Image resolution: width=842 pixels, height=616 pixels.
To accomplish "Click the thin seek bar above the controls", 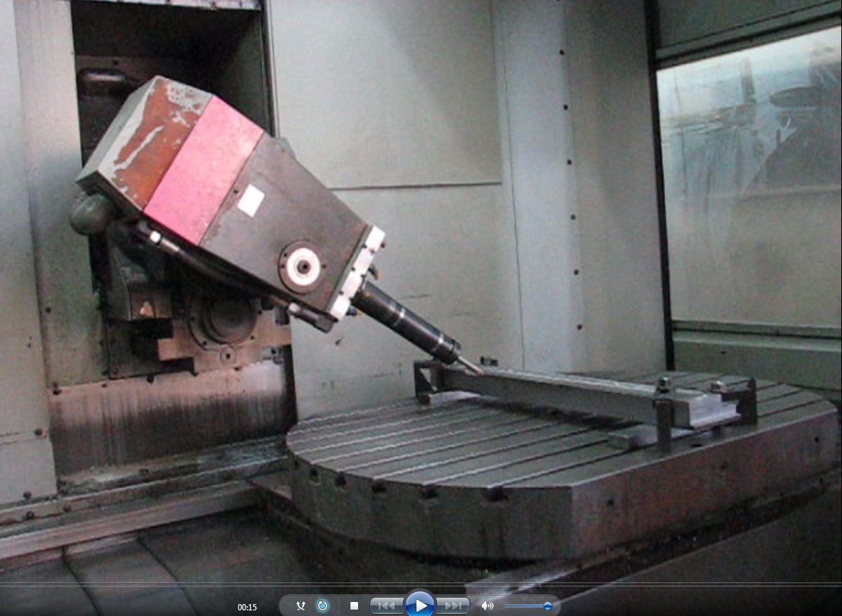I will point(421,584).
